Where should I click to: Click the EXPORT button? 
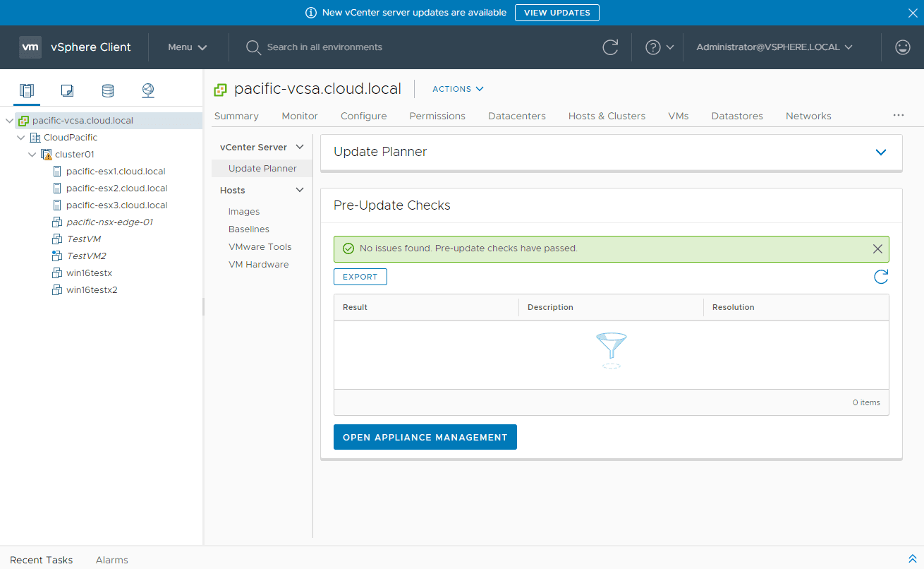coord(360,277)
